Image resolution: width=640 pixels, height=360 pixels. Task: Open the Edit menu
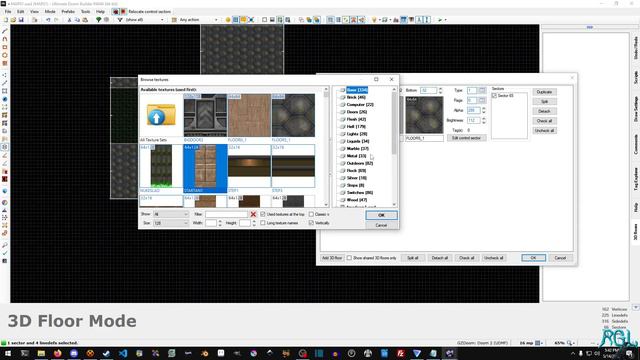(x=20, y=11)
